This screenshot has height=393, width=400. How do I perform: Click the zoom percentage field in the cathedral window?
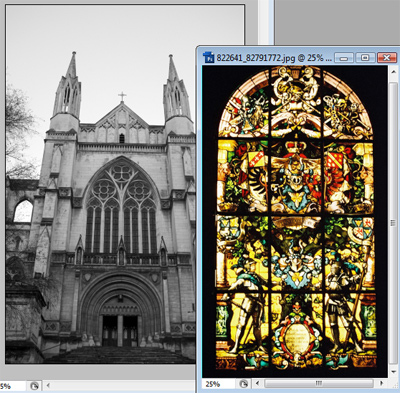(12, 386)
